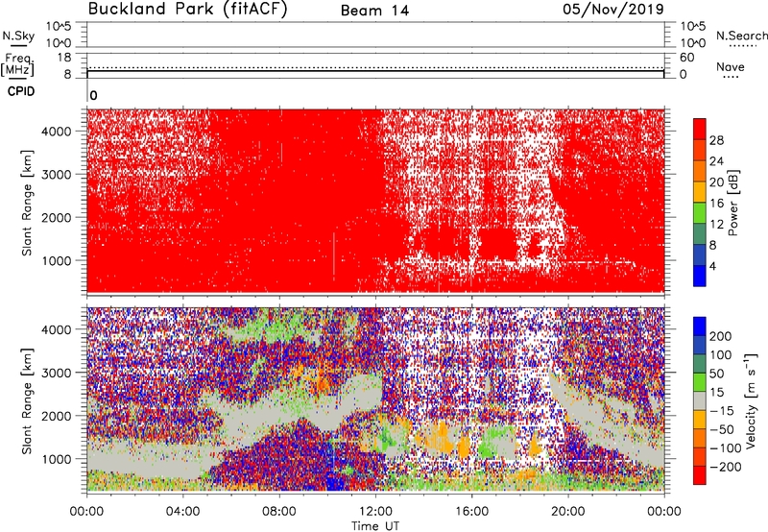Click the 'Power [dB]' colorbar title

[x=732, y=203]
